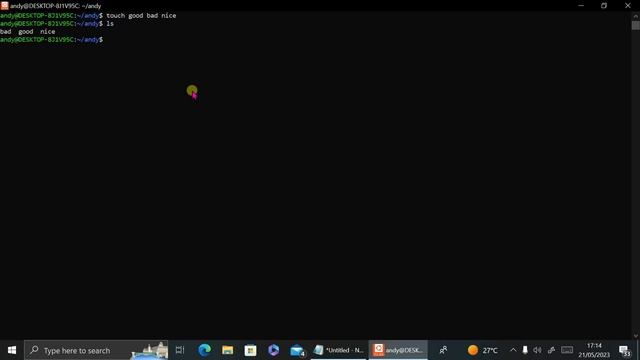This screenshot has height=360, width=640.
Task: Minimize the Ubuntu terminal window
Action: pos(581,6)
